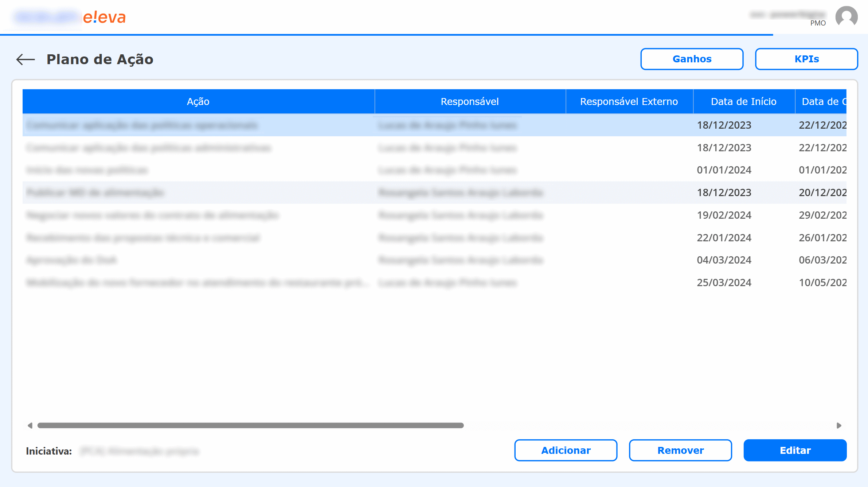
Task: Click the PMO user label in the top bar
Action: point(818,23)
